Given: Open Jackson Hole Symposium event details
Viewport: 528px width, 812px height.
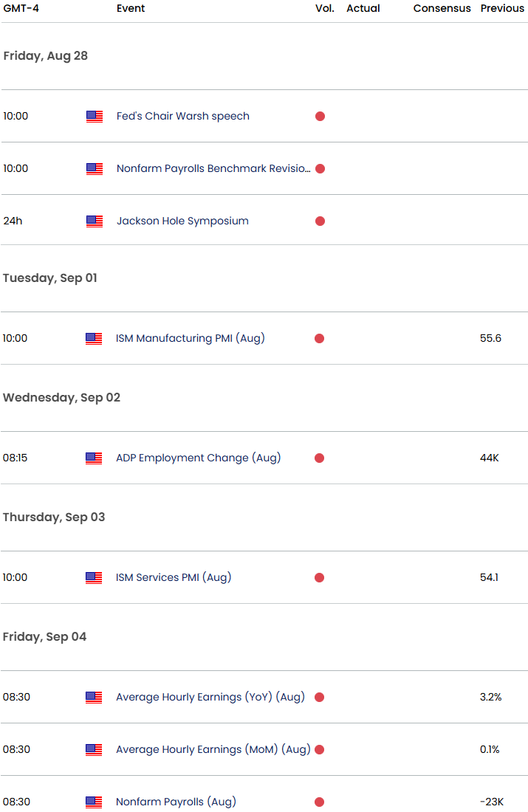Looking at the screenshot, I should pos(182,221).
